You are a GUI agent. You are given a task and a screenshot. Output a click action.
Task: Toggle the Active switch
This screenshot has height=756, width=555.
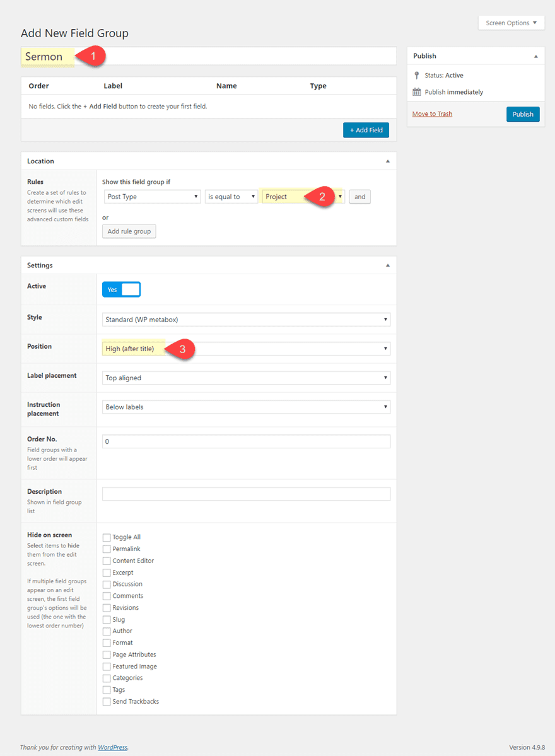coord(121,289)
